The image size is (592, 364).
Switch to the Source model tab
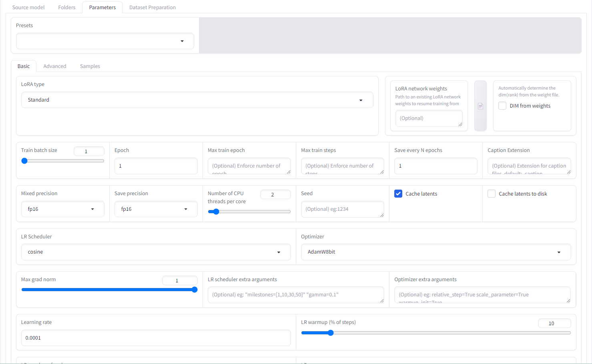click(x=28, y=8)
